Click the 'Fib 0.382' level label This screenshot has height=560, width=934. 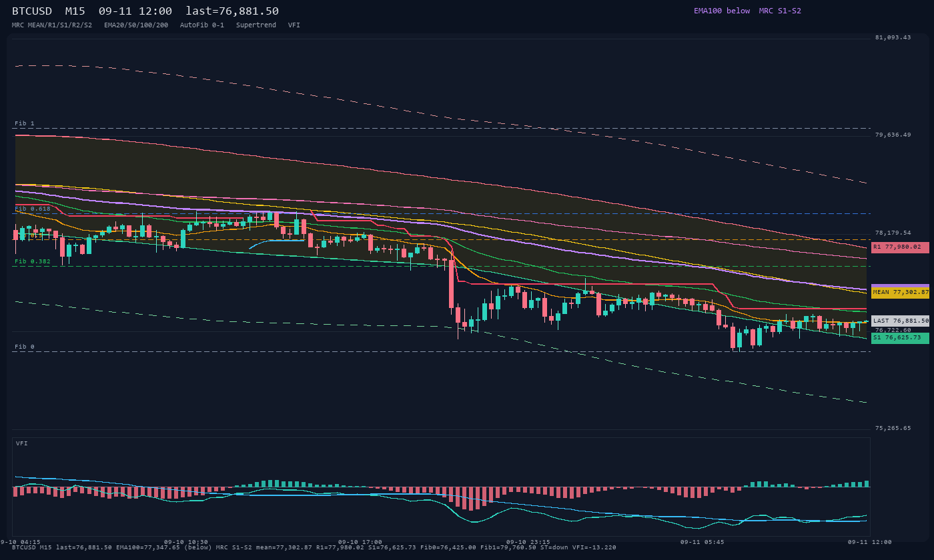tap(33, 261)
